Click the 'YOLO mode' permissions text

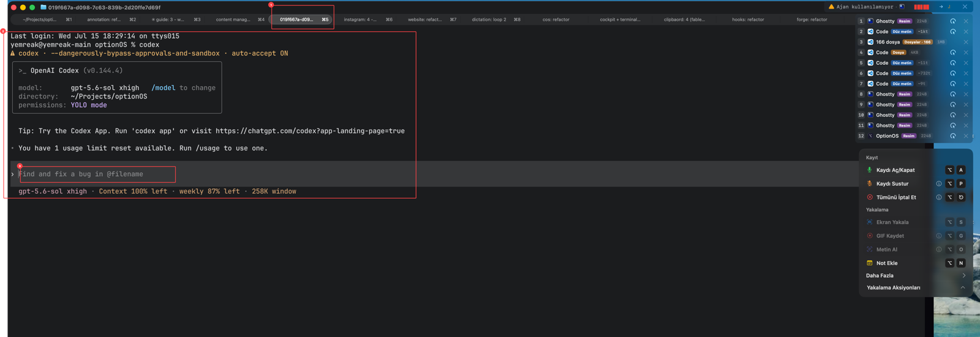pos(89,105)
